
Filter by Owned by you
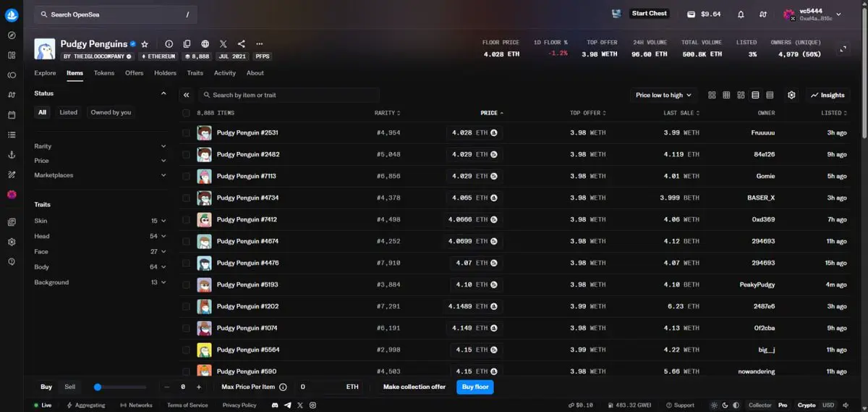[111, 112]
